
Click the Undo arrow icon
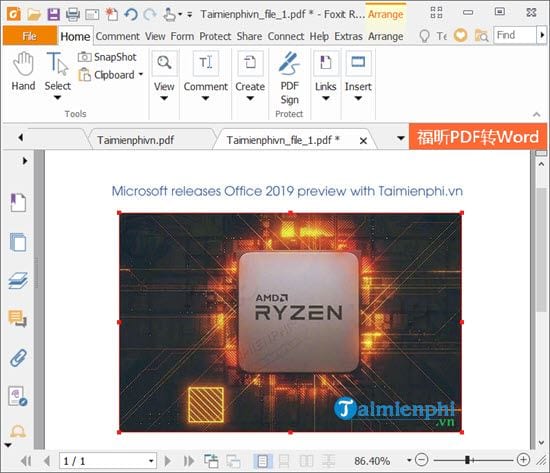tap(131, 14)
